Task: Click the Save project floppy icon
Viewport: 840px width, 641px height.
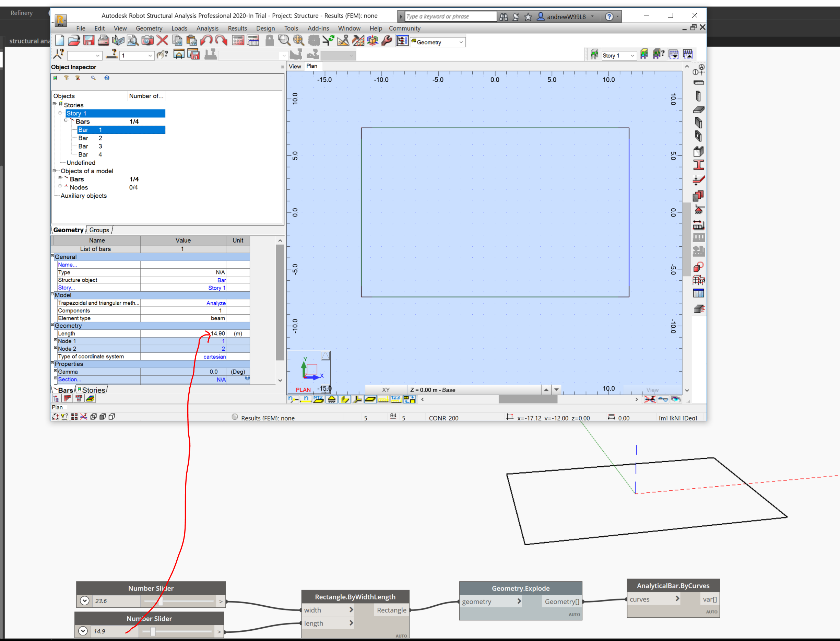Action: coord(88,40)
